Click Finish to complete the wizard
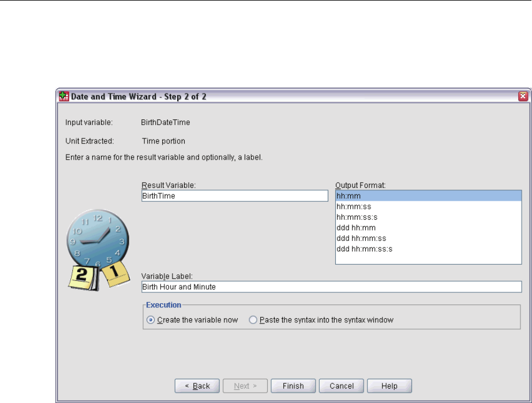 (293, 386)
